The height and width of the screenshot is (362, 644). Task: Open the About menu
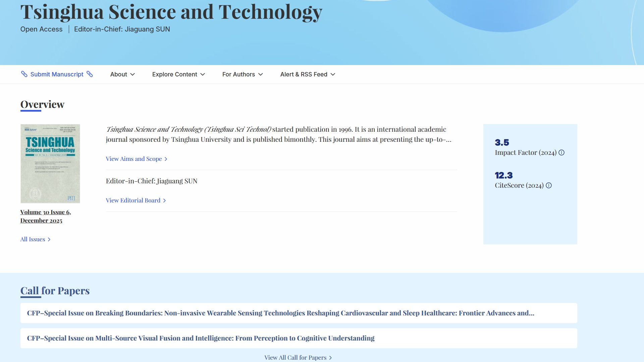pyautogui.click(x=122, y=74)
